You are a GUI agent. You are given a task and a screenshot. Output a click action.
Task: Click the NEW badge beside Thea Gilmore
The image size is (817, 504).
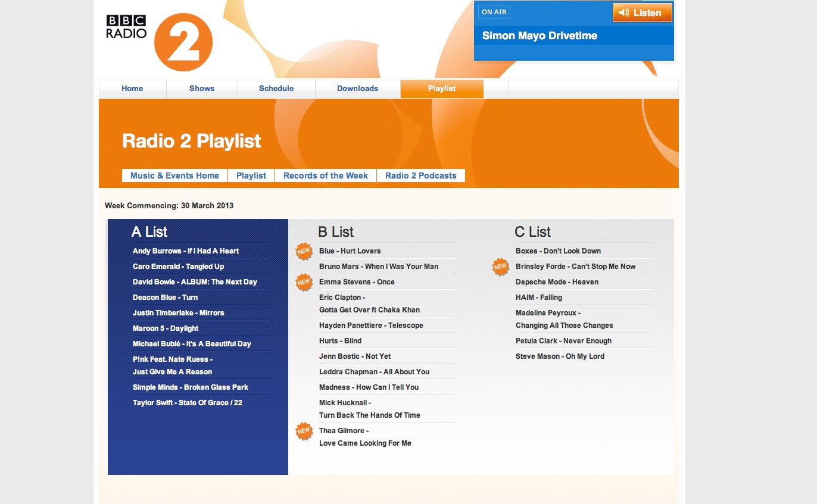pyautogui.click(x=304, y=431)
